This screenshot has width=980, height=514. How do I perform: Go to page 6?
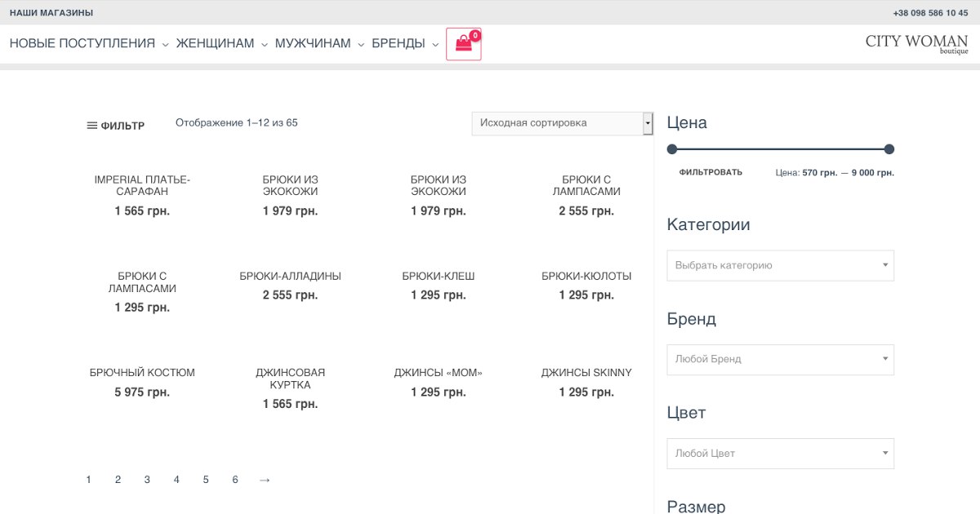click(x=235, y=480)
